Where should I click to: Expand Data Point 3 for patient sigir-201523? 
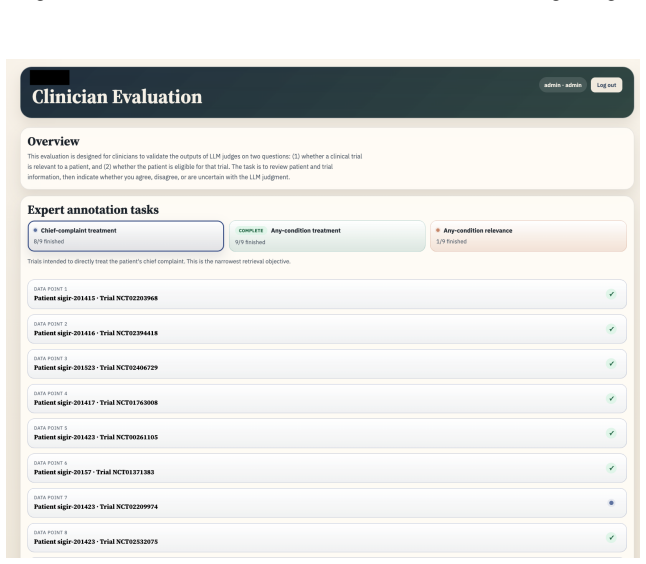tap(327, 364)
